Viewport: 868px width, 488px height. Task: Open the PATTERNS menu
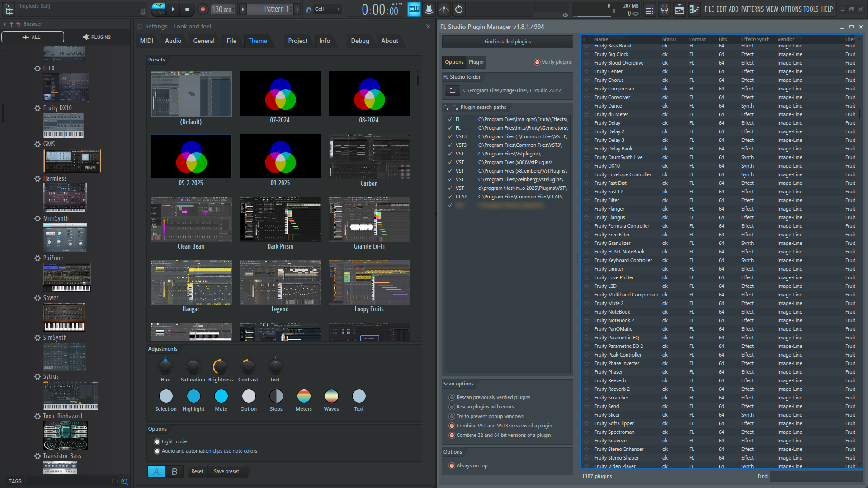tap(752, 9)
